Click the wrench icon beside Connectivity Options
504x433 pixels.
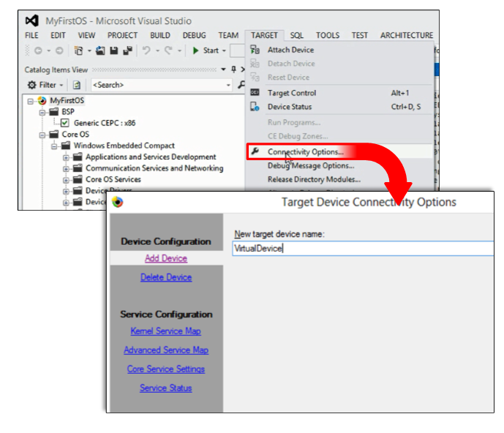coord(255,151)
